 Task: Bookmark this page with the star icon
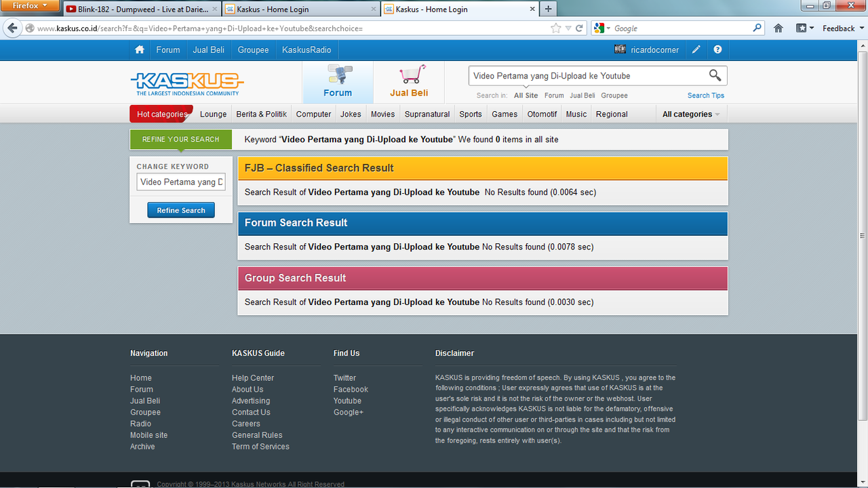[556, 28]
